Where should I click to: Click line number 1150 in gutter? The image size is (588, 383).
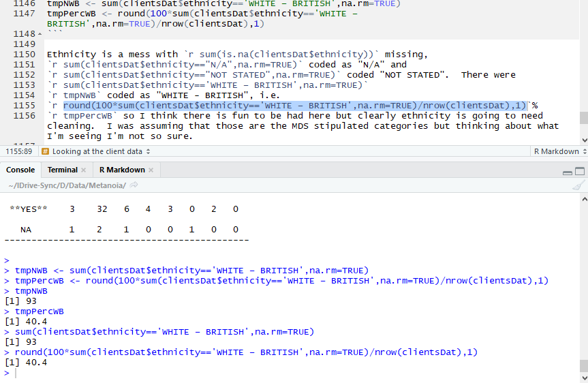25,55
